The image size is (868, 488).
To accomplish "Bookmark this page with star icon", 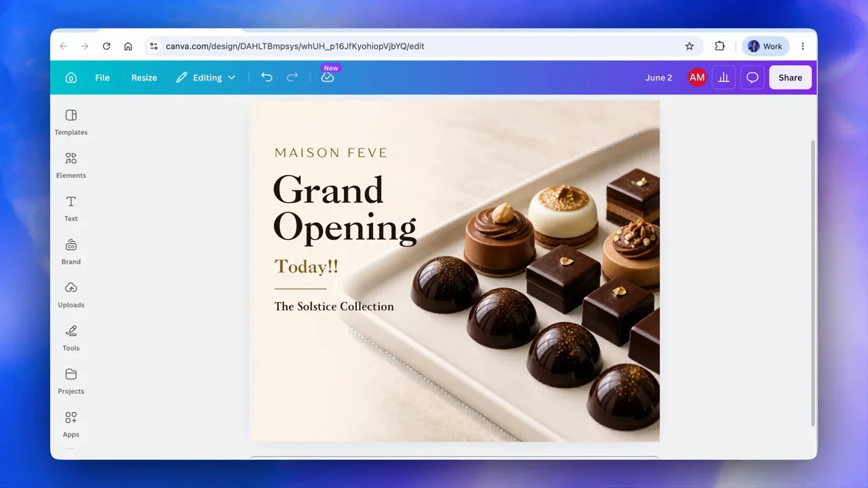I will pos(690,46).
